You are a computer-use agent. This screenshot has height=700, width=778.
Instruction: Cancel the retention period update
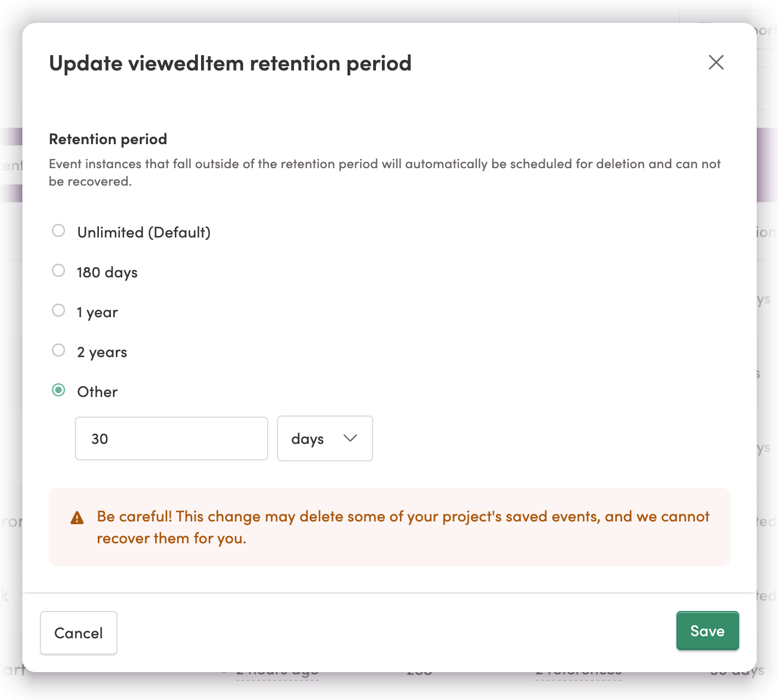tap(78, 633)
